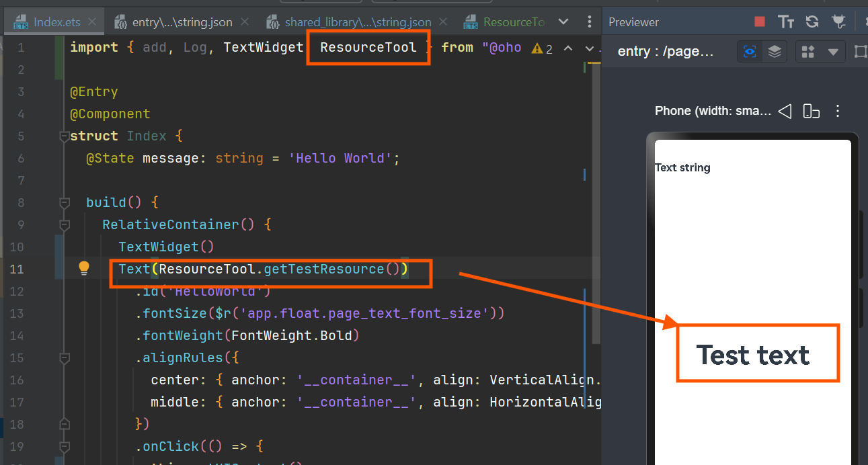Image resolution: width=868 pixels, height=465 pixels.
Task: Toggle the layers view in Previewer
Action: [x=775, y=52]
